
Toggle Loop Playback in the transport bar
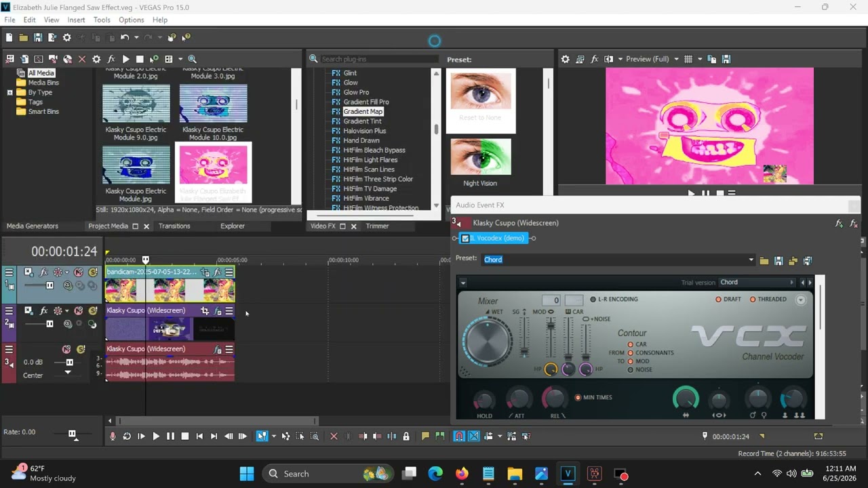coord(127,436)
